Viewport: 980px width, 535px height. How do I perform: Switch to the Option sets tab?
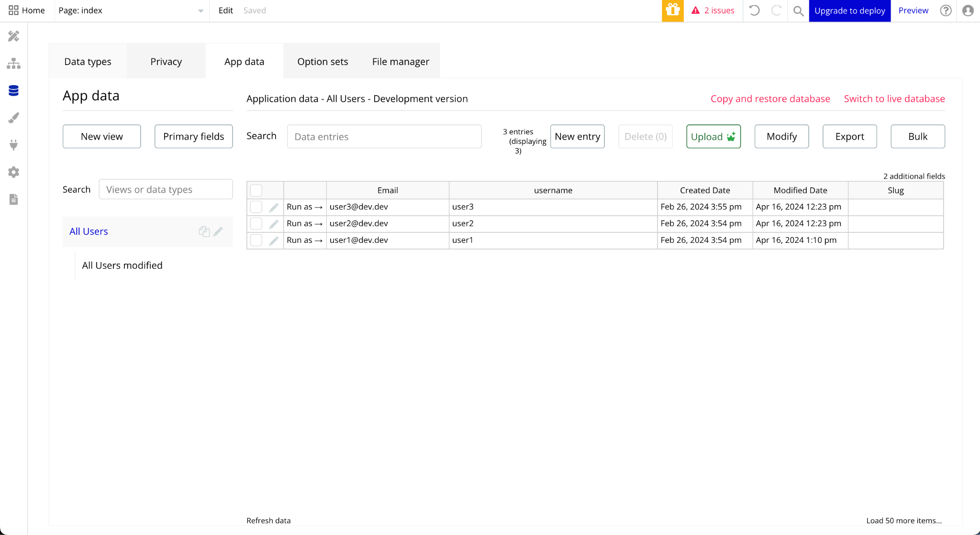tap(323, 62)
